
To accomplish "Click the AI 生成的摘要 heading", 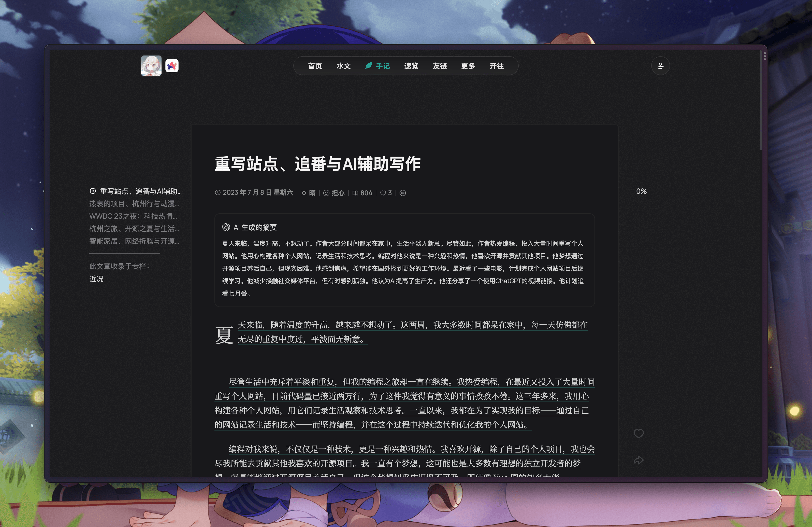I will click(x=255, y=227).
